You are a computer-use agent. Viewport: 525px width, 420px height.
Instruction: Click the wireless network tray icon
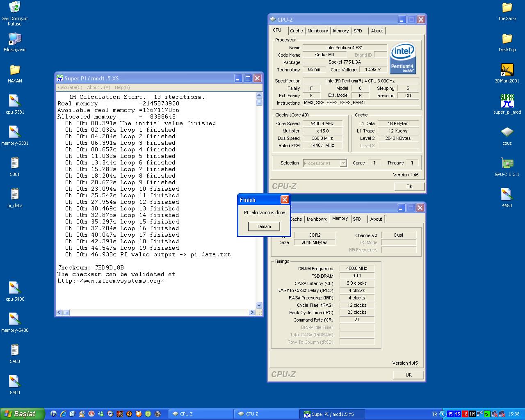point(479,414)
